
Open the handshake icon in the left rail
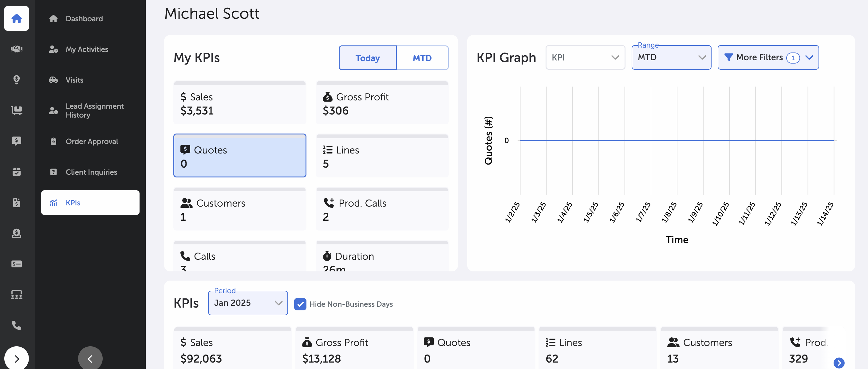click(x=17, y=49)
